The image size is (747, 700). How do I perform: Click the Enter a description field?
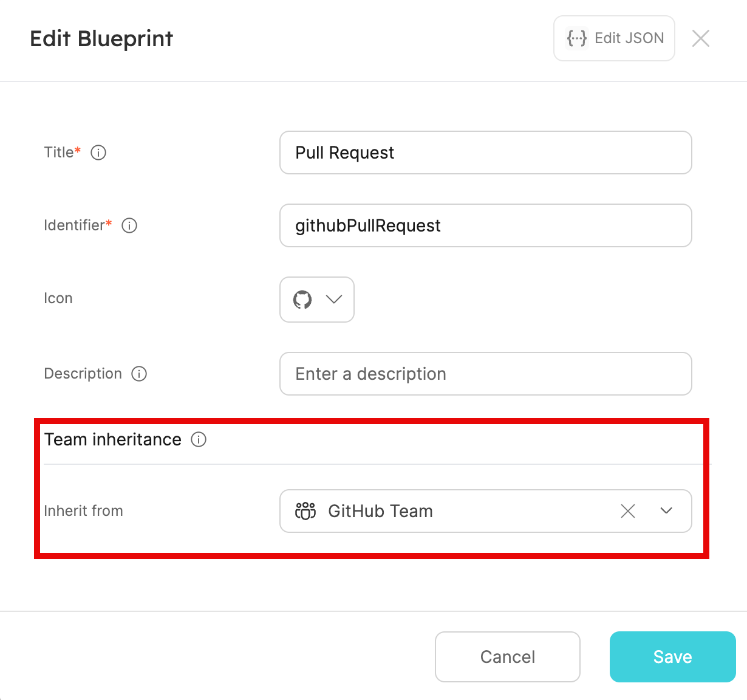486,374
